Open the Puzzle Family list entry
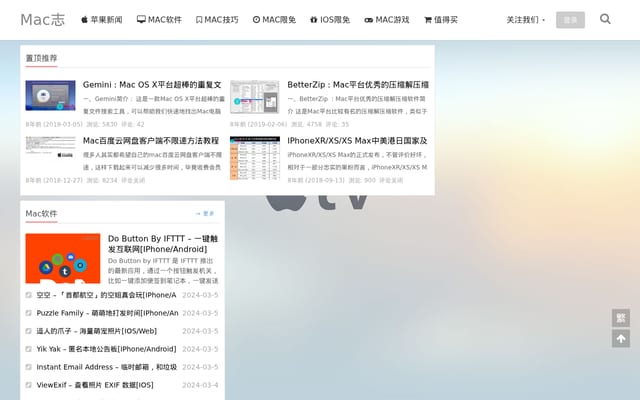Screen dimensions: 640x400 [107, 313]
